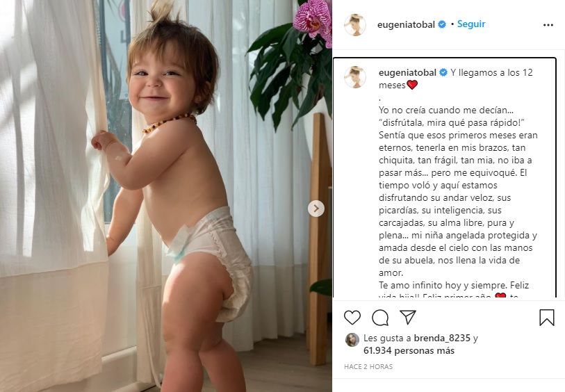Share post with paper plane icon
565x392 pixels.
tap(408, 317)
